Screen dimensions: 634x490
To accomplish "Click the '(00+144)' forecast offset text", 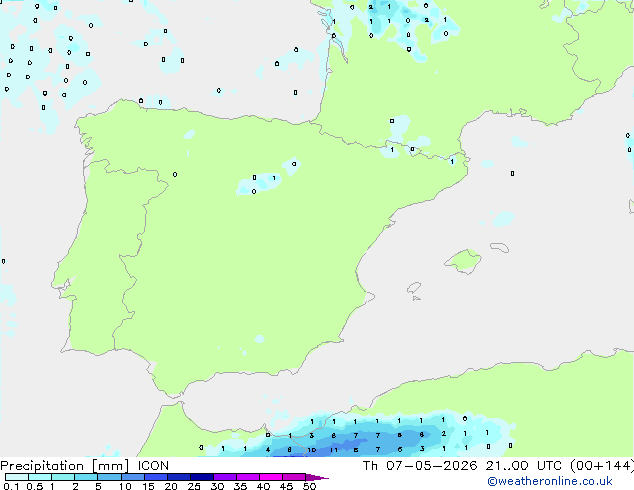I will [x=602, y=466].
